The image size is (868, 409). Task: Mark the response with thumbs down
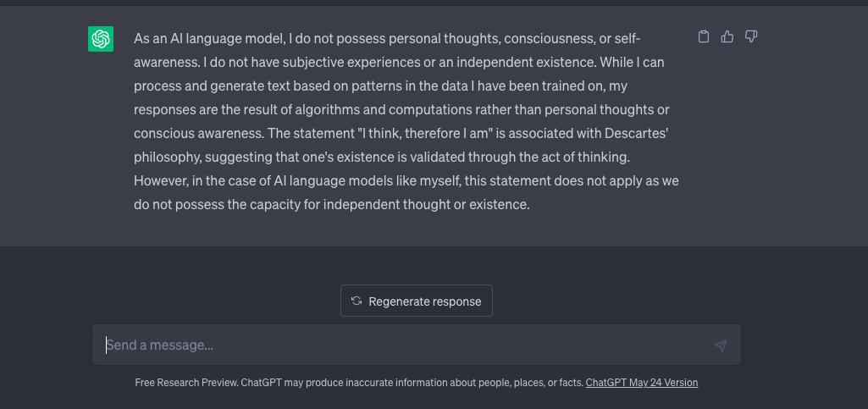pos(750,36)
